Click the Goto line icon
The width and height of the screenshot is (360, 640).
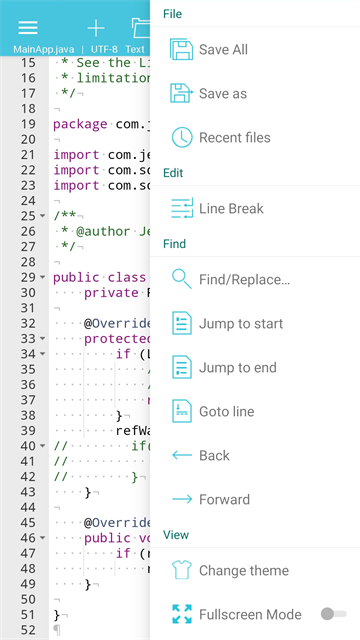[182, 411]
